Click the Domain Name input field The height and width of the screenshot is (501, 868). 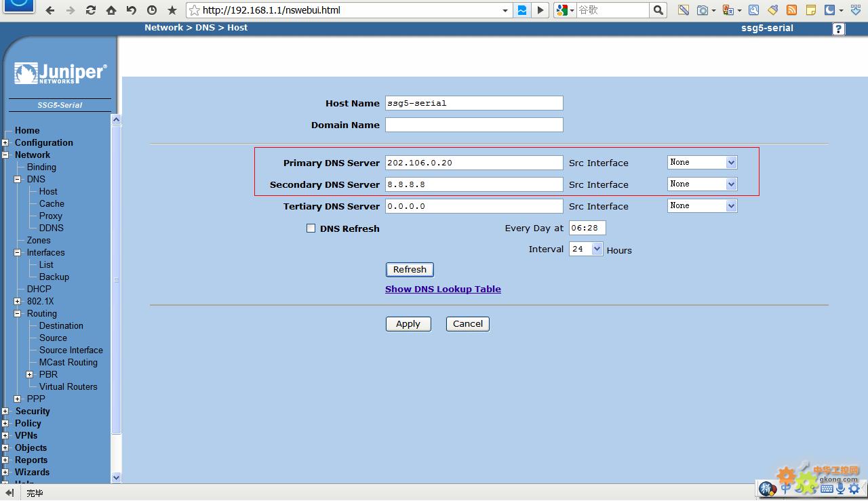pyautogui.click(x=474, y=125)
